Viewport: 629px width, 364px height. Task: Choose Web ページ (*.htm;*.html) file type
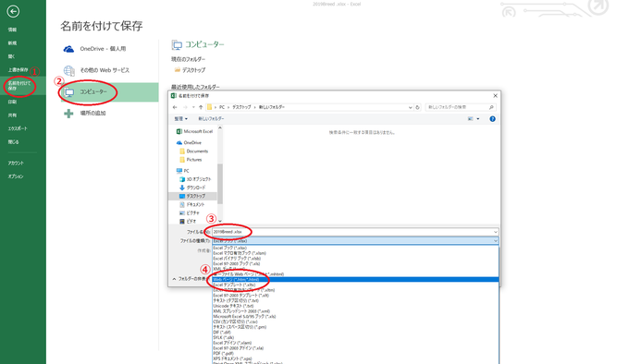(x=355, y=280)
